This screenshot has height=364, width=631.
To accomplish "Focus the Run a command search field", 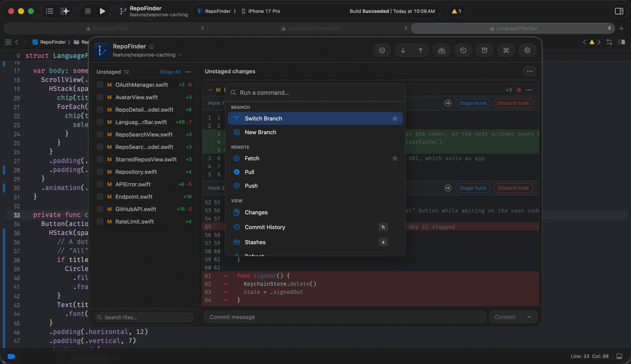I will pos(315,92).
